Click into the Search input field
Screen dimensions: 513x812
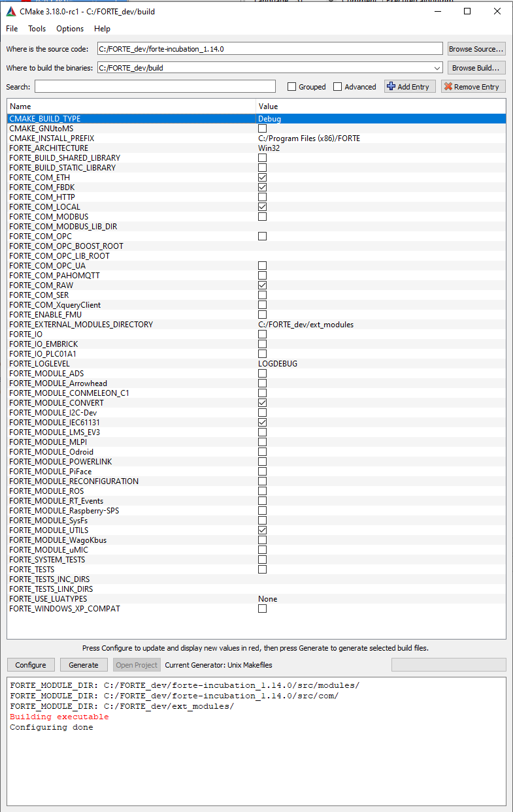pyautogui.click(x=155, y=86)
